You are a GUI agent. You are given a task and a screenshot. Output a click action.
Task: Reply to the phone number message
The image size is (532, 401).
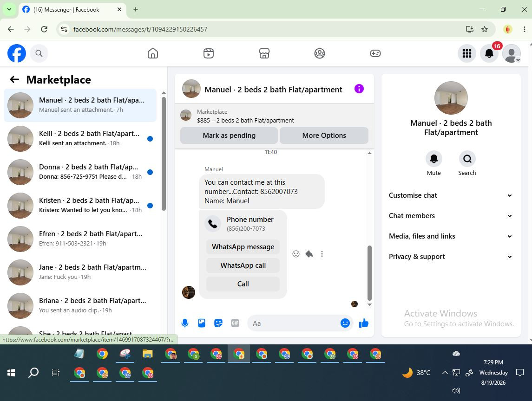(309, 254)
